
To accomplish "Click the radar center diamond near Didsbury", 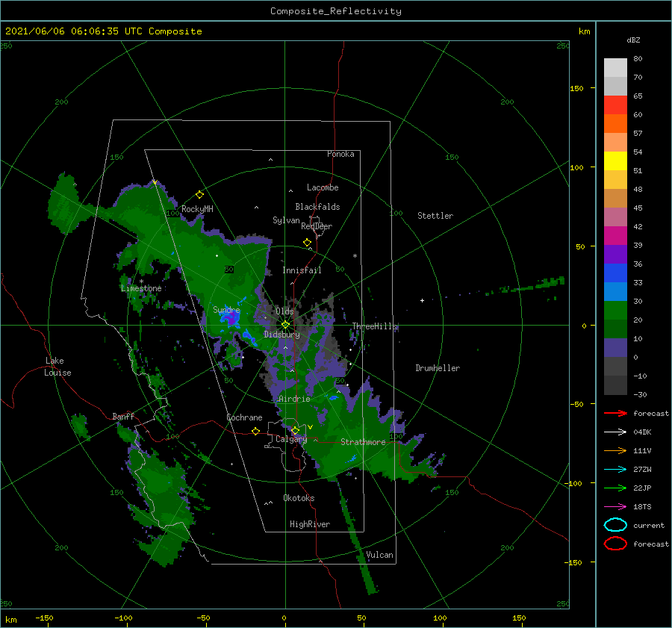I will (285, 325).
